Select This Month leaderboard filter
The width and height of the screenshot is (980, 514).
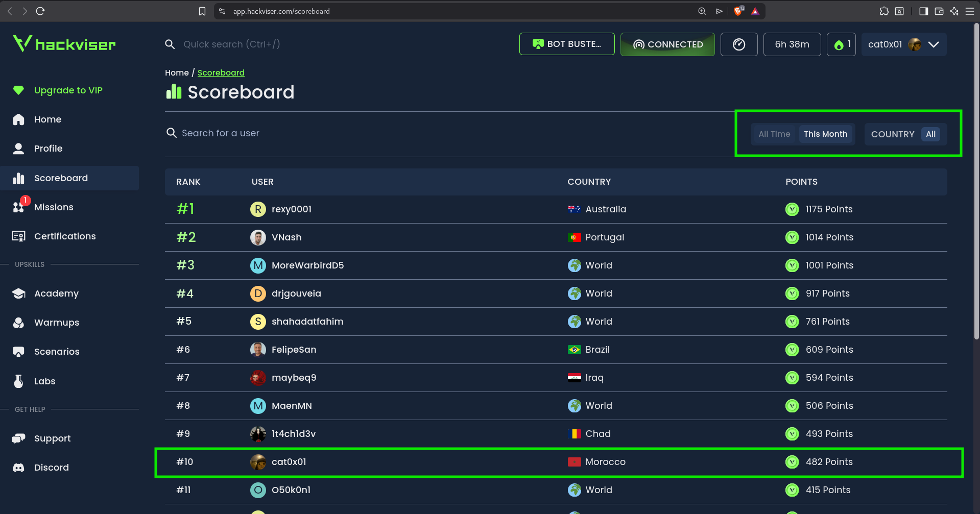tap(825, 134)
